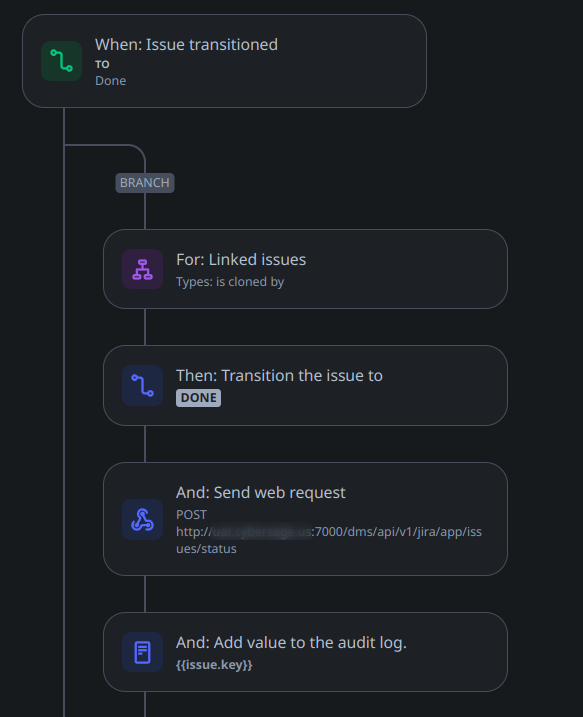Click the web request URL text

point(329,540)
